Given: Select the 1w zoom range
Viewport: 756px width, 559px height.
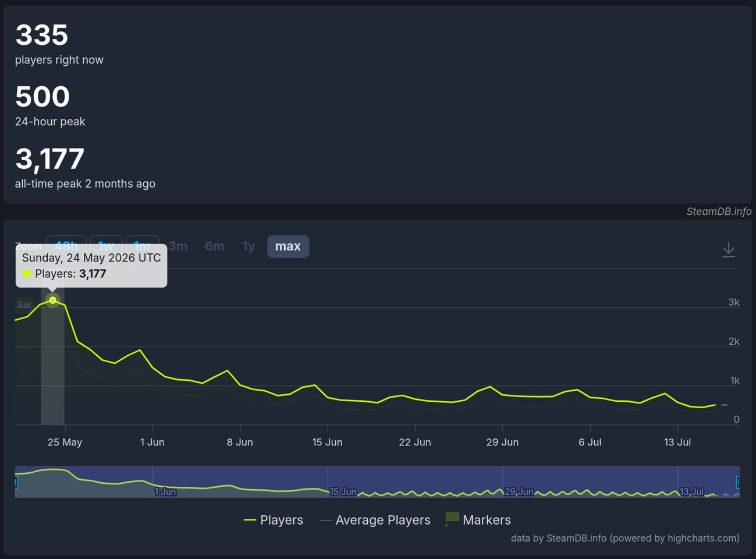Looking at the screenshot, I should 106,246.
